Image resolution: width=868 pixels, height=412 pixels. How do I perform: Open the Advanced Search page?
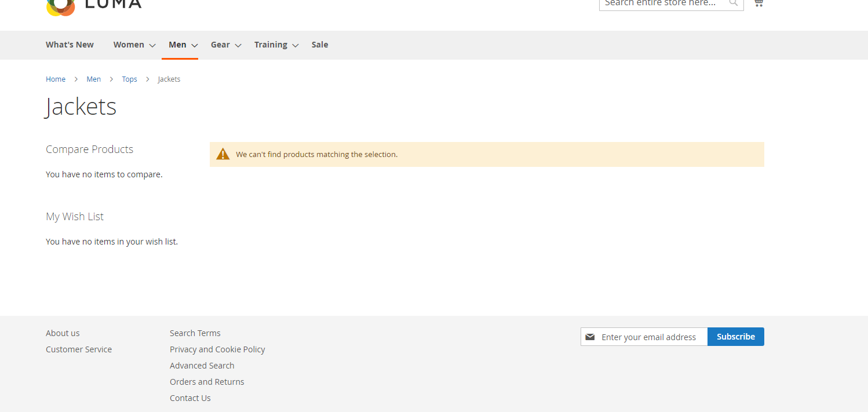[202, 365]
